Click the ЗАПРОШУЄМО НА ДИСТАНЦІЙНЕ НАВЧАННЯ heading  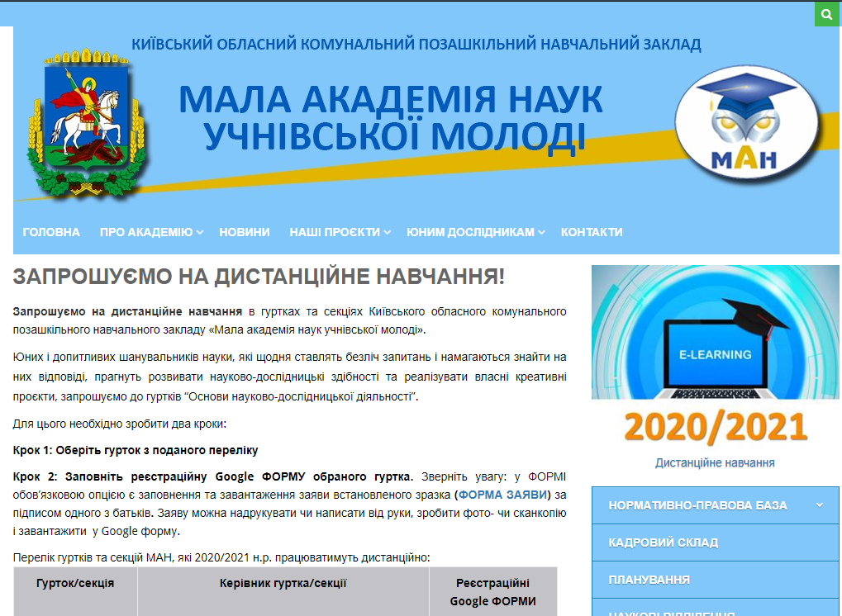[x=259, y=277]
